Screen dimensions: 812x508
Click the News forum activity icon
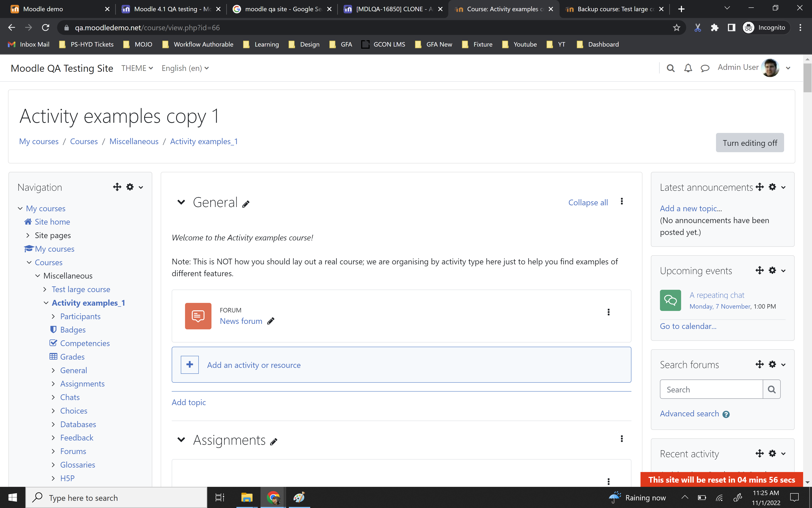tap(198, 316)
